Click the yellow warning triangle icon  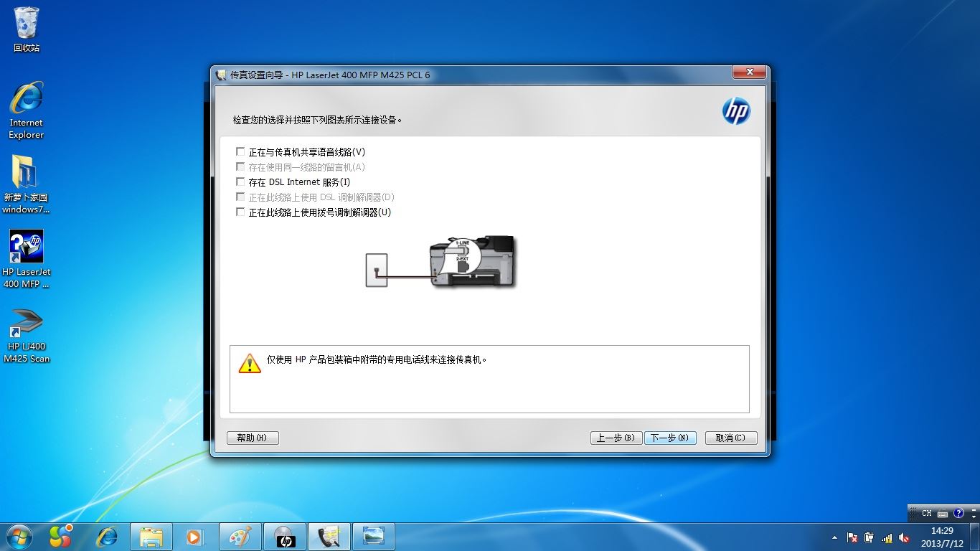(250, 363)
